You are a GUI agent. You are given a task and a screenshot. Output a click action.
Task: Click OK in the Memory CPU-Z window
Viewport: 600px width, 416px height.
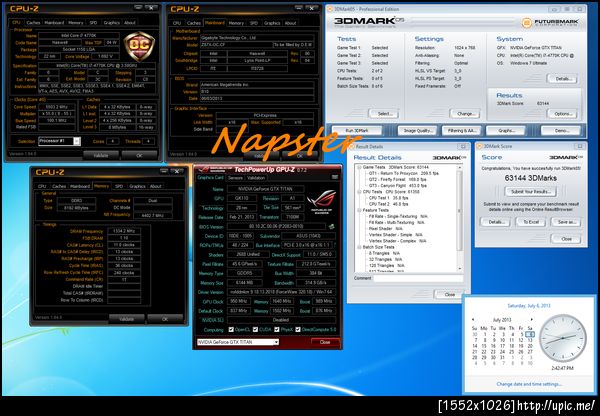[x=165, y=319]
